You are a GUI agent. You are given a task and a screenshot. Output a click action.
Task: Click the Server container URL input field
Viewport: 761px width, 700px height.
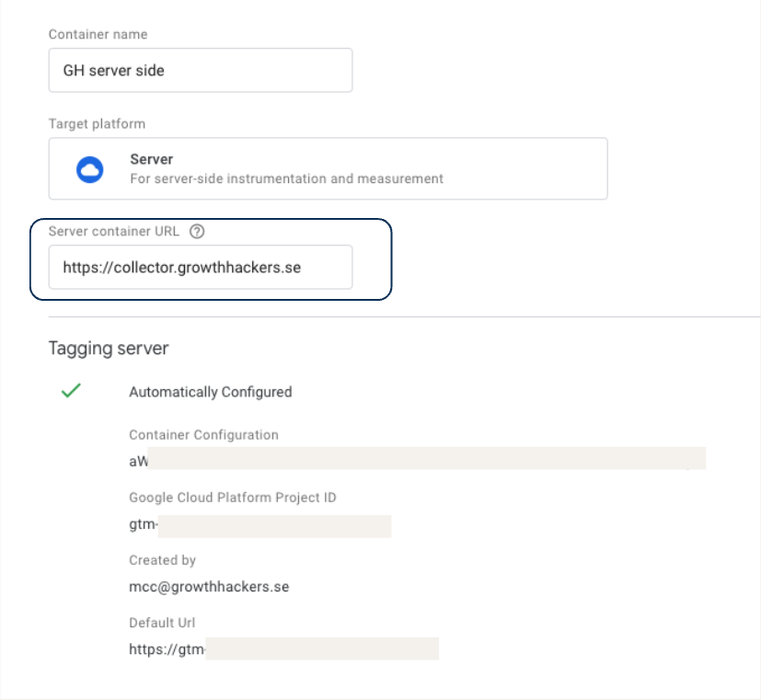200,268
